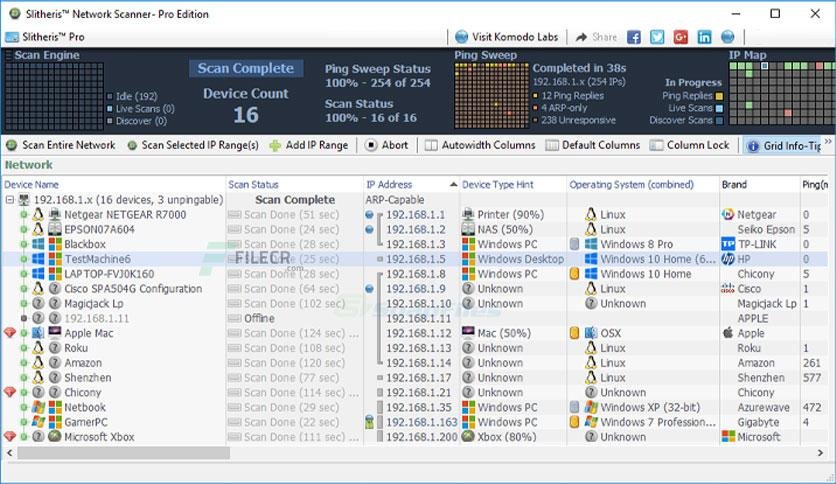
Task: Click the HP brand logo icon
Action: pyautogui.click(x=728, y=259)
